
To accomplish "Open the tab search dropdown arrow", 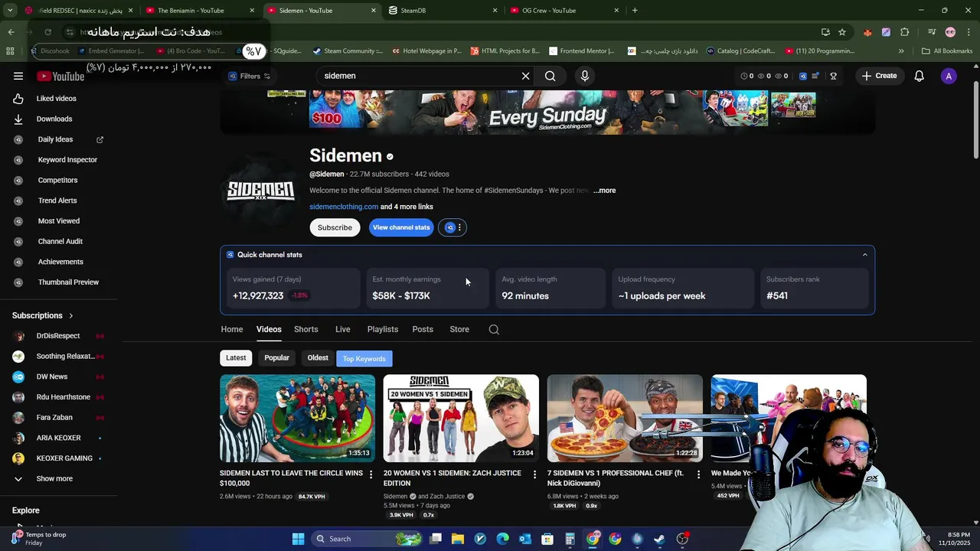I will [10, 10].
